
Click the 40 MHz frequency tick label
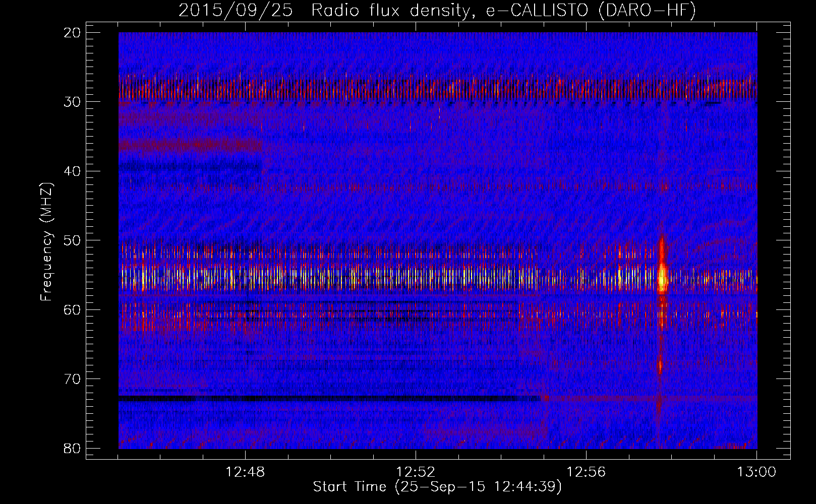click(x=73, y=171)
